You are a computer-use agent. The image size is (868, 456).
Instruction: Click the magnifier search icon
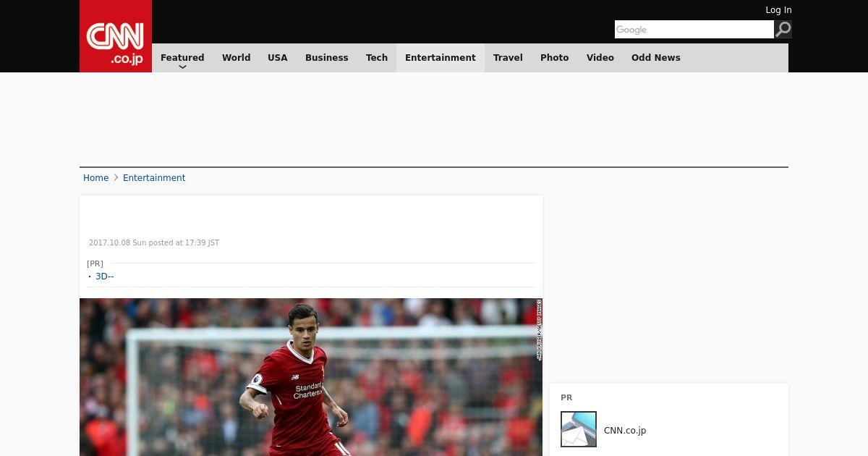point(783,29)
